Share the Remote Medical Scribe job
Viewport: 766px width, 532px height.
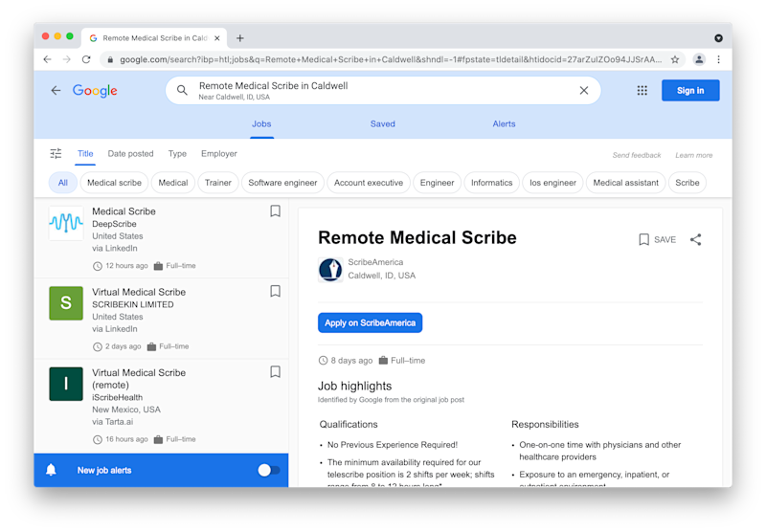tap(696, 239)
